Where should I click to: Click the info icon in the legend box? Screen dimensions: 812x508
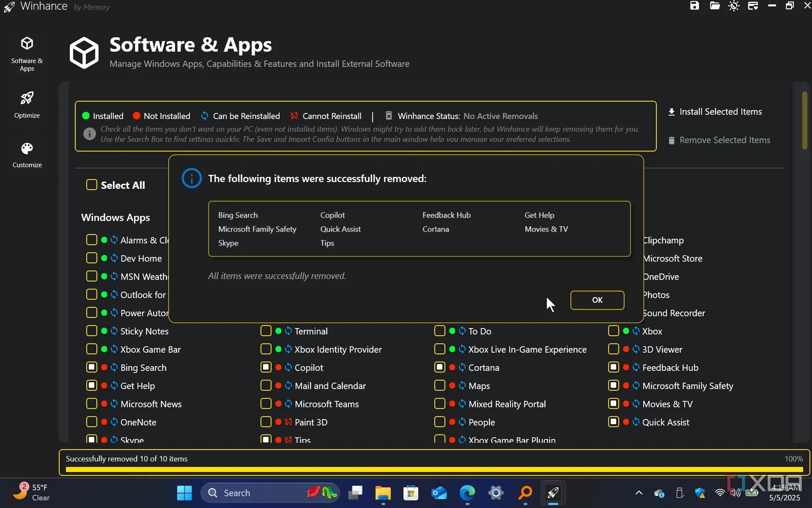89,134
